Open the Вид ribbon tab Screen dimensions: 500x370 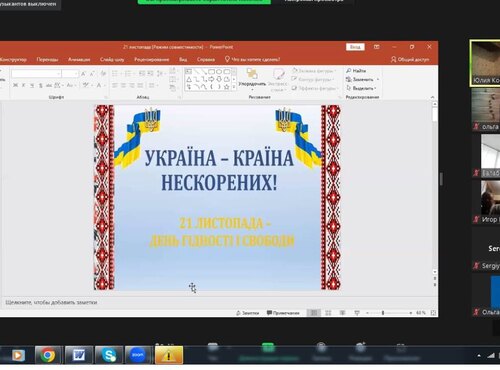pyautogui.click(x=183, y=59)
